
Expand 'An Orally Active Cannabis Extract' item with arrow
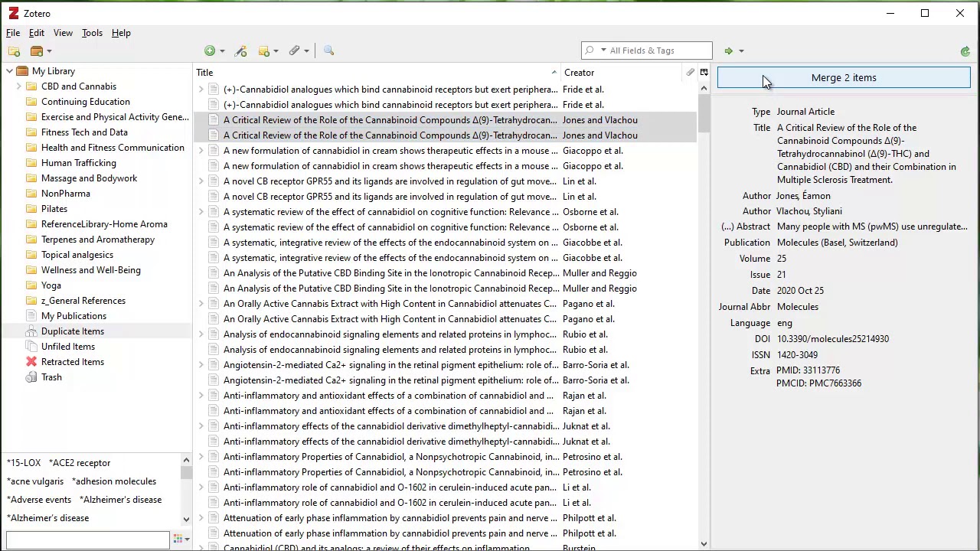tap(201, 304)
